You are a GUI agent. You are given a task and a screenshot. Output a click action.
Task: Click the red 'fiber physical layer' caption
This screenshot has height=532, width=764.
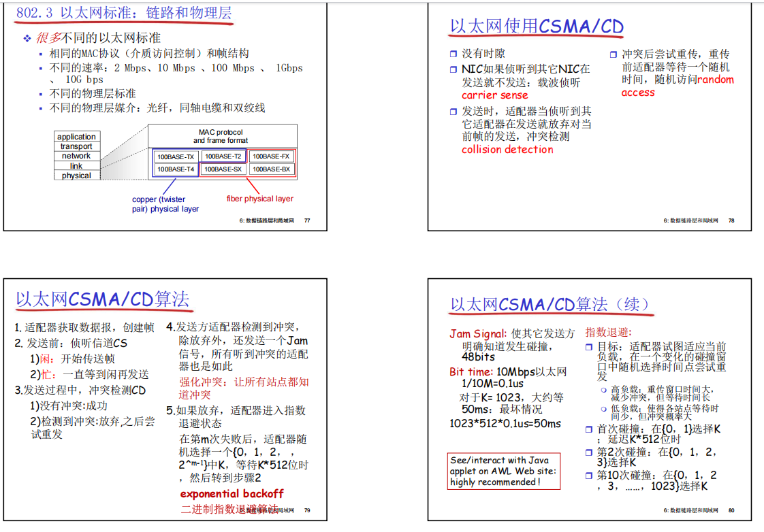pyautogui.click(x=259, y=199)
